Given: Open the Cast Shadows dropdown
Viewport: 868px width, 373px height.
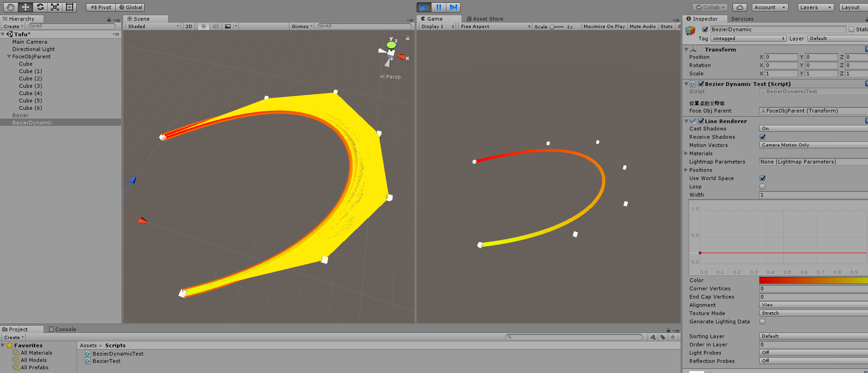Looking at the screenshot, I should click(813, 129).
